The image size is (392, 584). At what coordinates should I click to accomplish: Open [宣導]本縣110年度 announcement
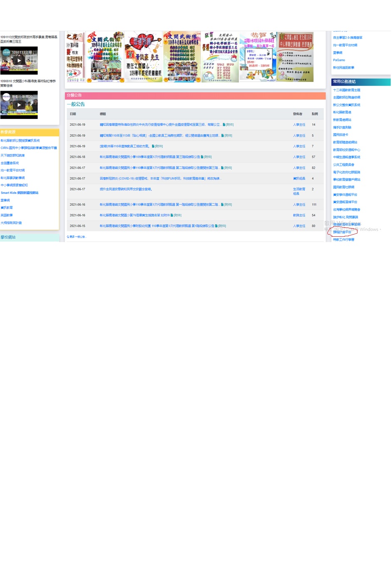coord(125,146)
